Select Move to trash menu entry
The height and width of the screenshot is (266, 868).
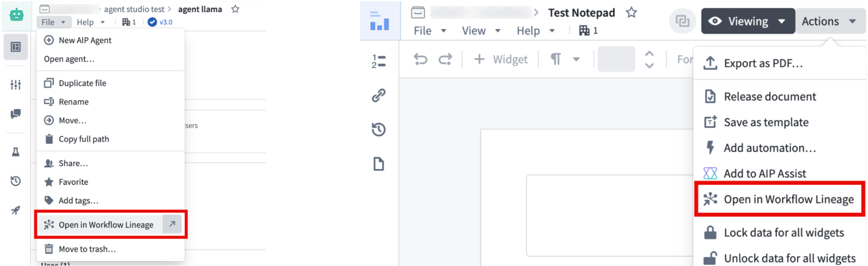pyautogui.click(x=87, y=249)
